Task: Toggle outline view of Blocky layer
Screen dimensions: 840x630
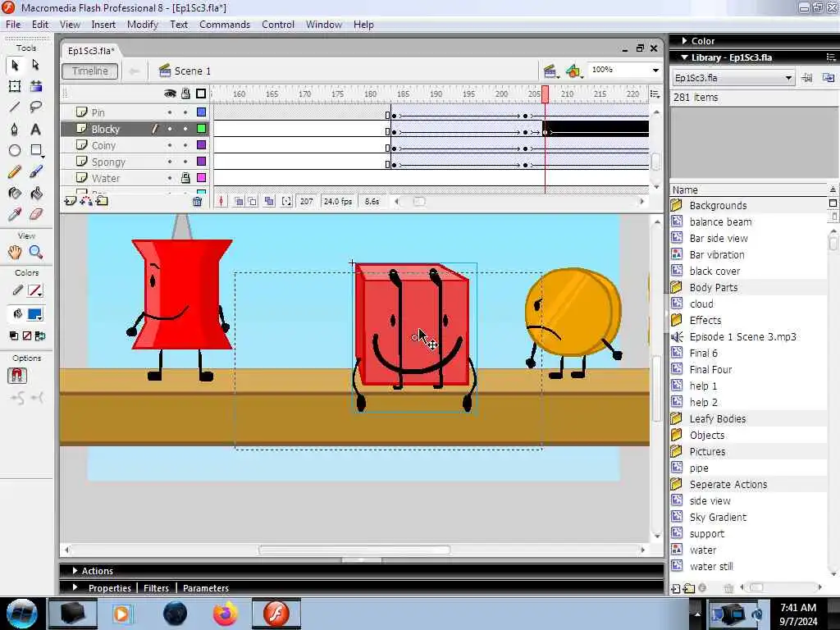Action: (202, 129)
